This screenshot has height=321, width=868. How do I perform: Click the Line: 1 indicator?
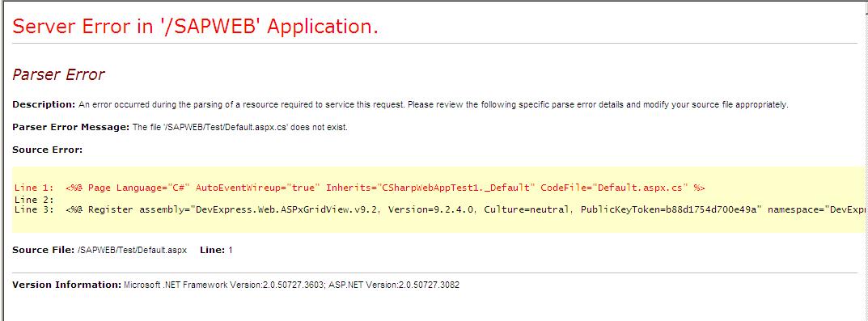point(216,250)
